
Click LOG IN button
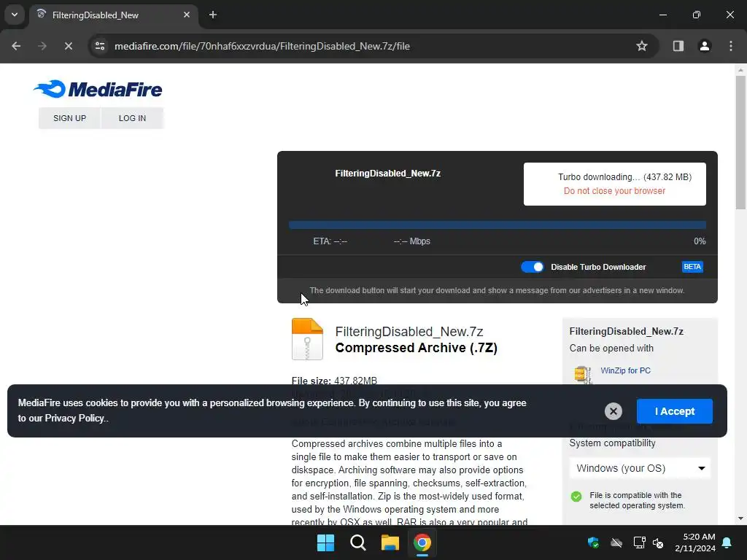pos(133,118)
